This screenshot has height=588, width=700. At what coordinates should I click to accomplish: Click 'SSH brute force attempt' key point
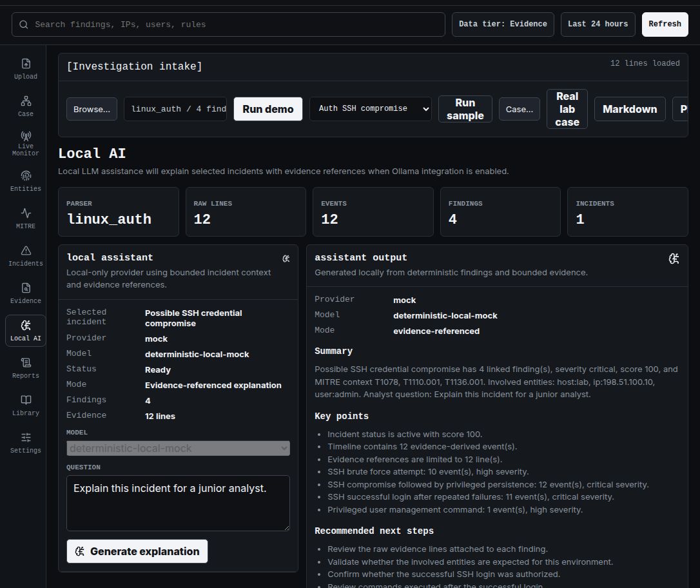pos(428,472)
